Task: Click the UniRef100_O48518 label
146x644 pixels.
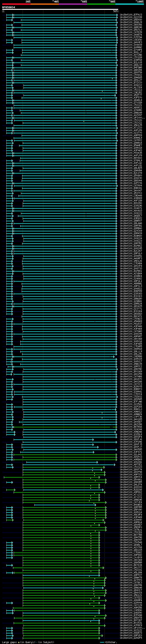Action: click(131, 349)
